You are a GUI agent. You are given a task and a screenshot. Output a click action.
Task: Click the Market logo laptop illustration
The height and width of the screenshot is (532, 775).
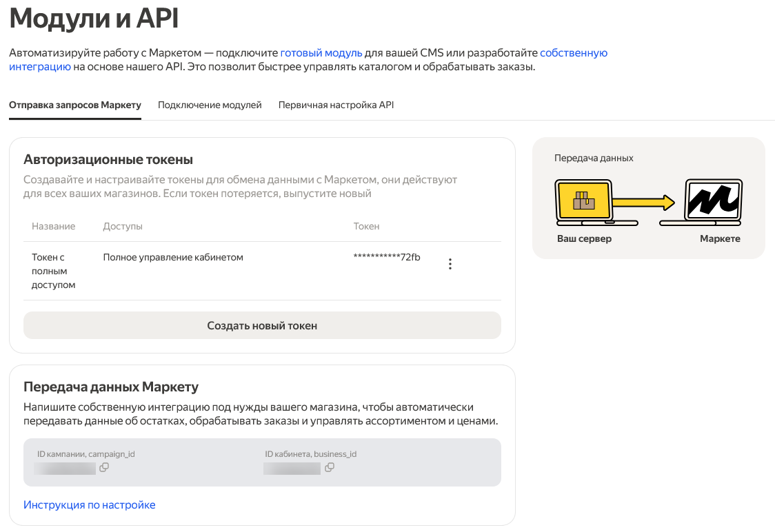pos(712,201)
